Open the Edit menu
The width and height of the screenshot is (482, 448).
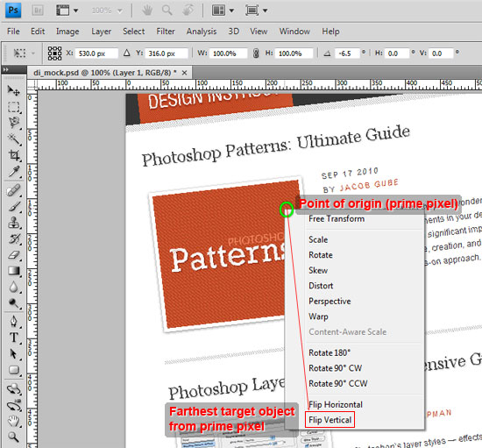38,32
